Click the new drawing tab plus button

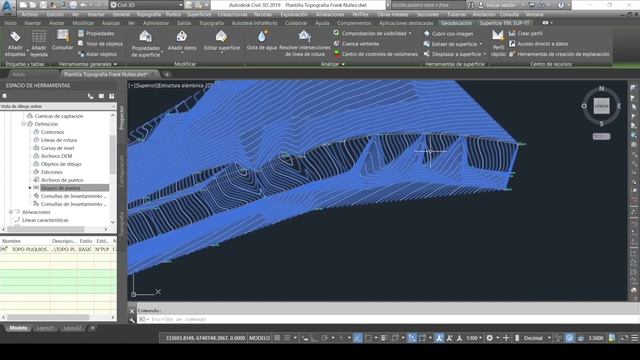click(x=167, y=74)
